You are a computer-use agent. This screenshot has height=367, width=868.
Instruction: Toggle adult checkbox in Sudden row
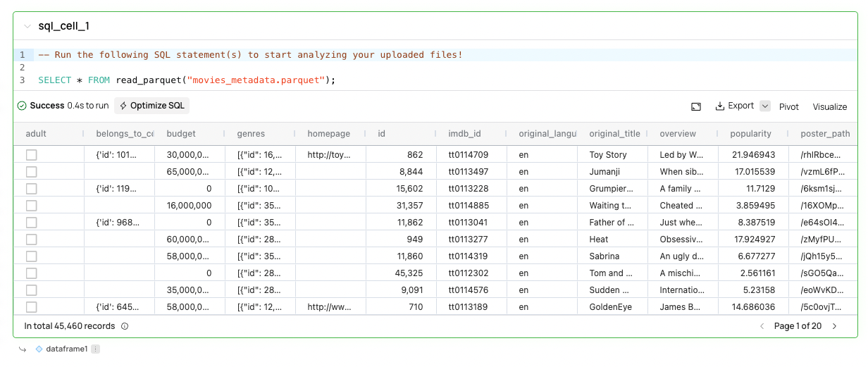tap(31, 290)
